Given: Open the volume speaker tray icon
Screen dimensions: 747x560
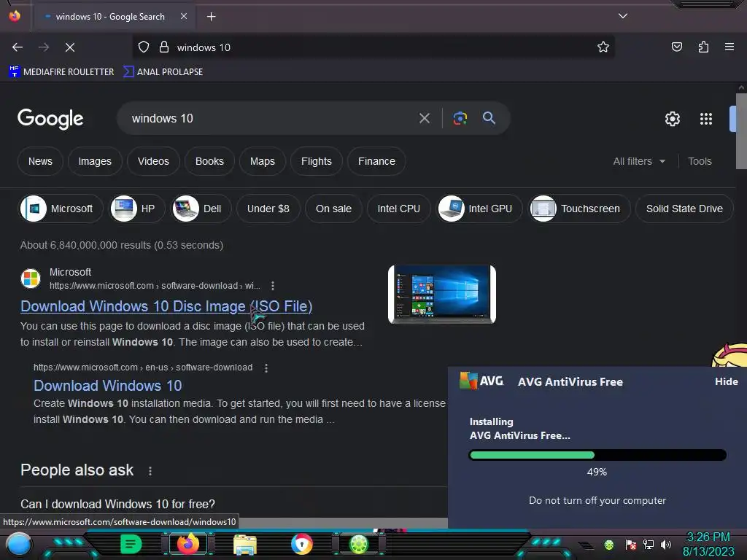Looking at the screenshot, I should pyautogui.click(x=666, y=544).
